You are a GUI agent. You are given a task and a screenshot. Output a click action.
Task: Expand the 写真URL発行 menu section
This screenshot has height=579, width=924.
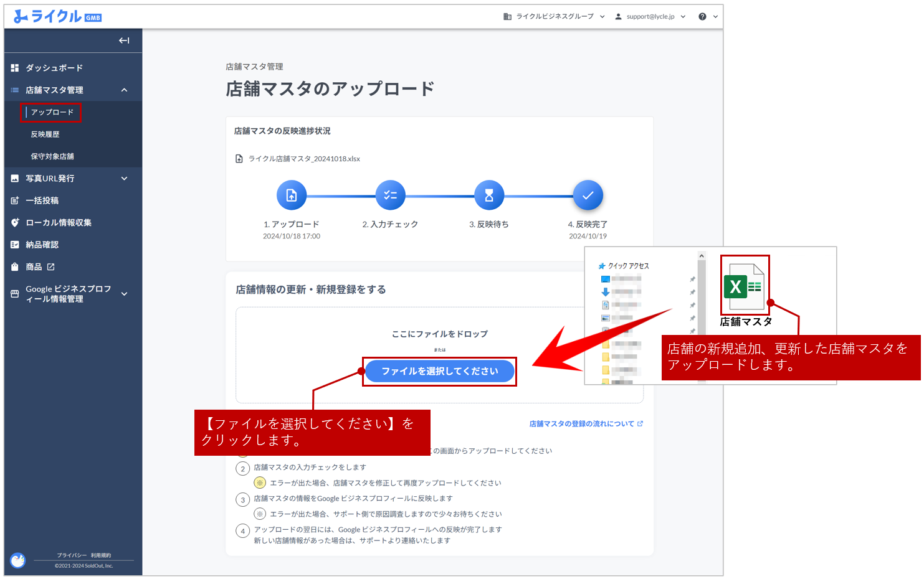click(124, 179)
